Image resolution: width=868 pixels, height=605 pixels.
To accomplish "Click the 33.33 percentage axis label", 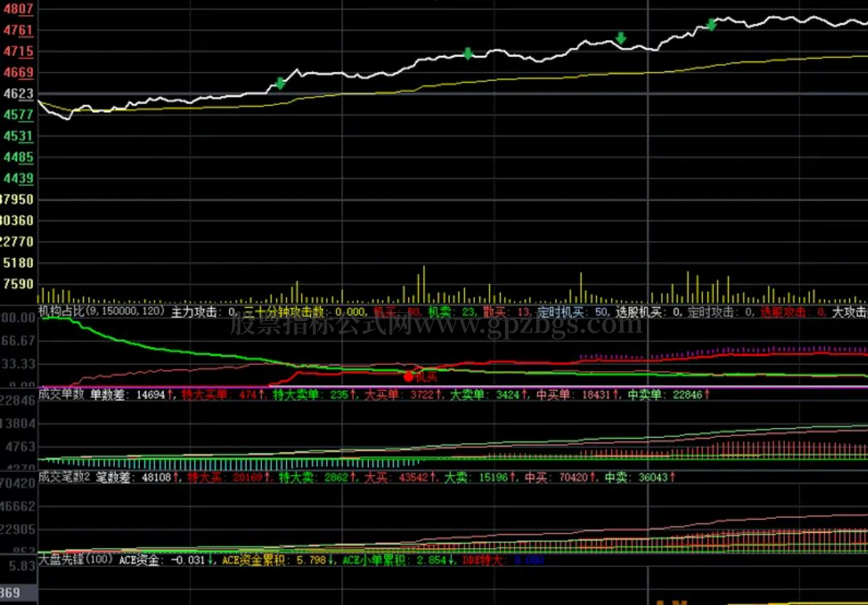I will tap(20, 363).
